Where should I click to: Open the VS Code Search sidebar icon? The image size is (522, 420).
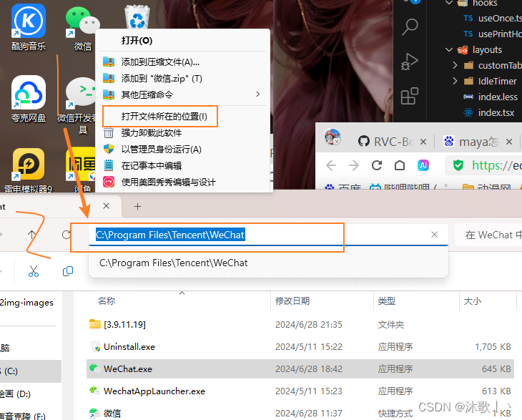click(410, 27)
